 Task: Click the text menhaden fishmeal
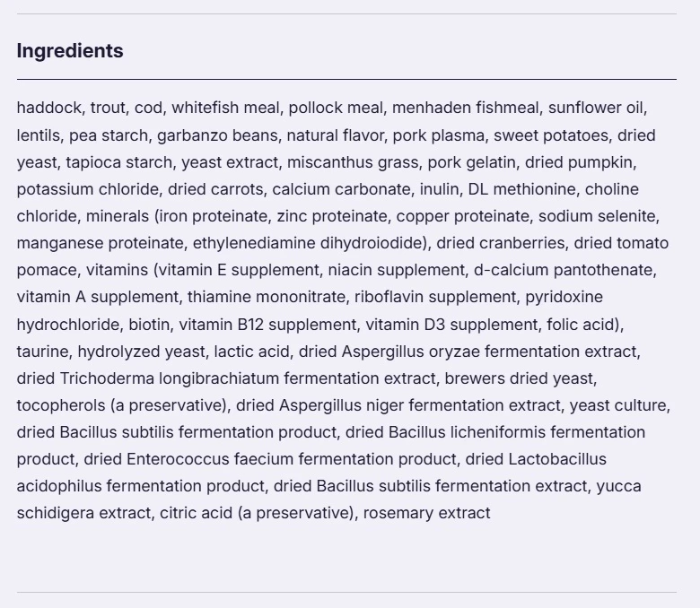tap(465, 108)
